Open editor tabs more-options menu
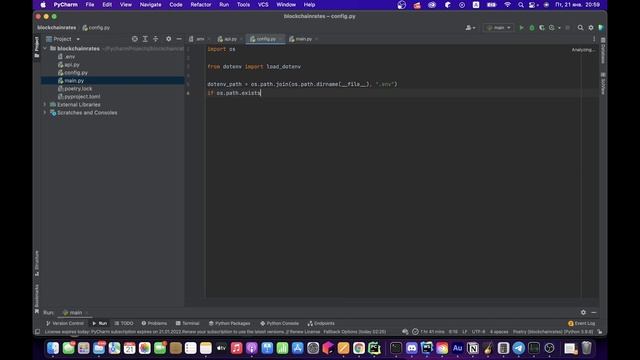 coord(594,39)
